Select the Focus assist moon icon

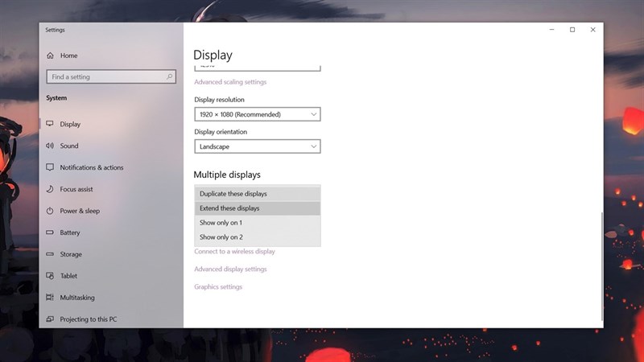tap(50, 189)
